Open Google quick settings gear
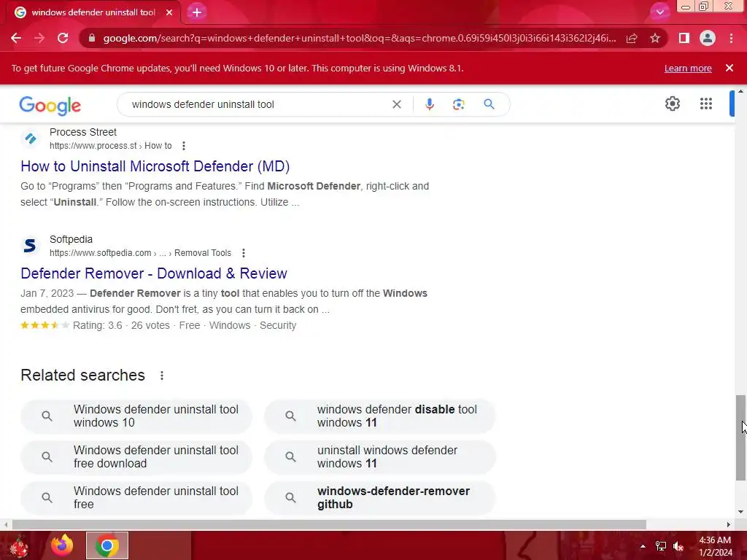The height and width of the screenshot is (560, 747). coord(672,104)
